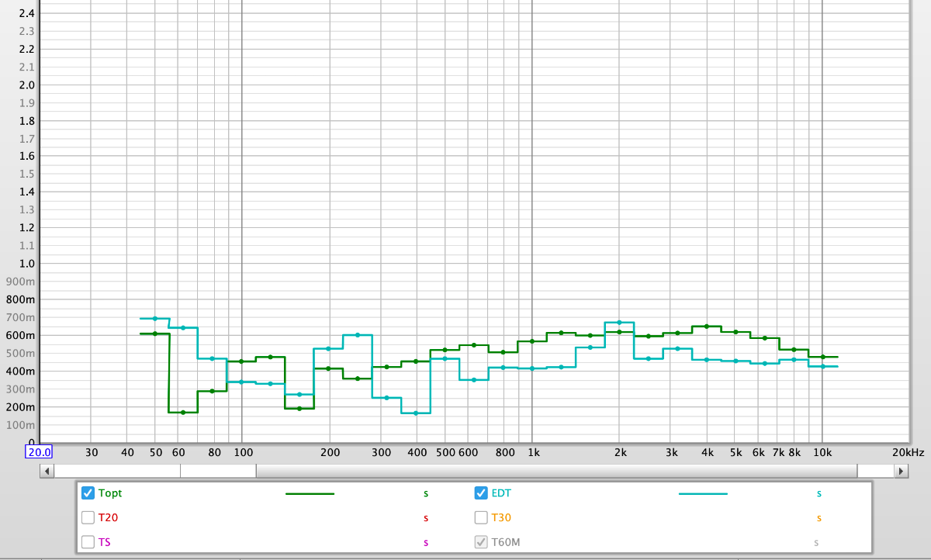Click the green Topt data point at 4k
The image size is (931, 560).
[x=706, y=327]
